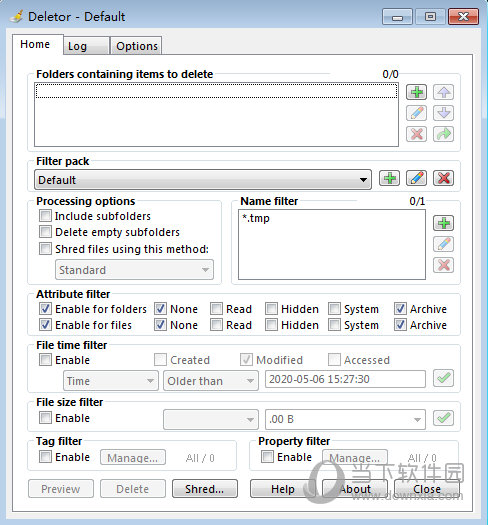488x525 pixels.
Task: Check Delete empty subfolders
Action: (x=45, y=232)
